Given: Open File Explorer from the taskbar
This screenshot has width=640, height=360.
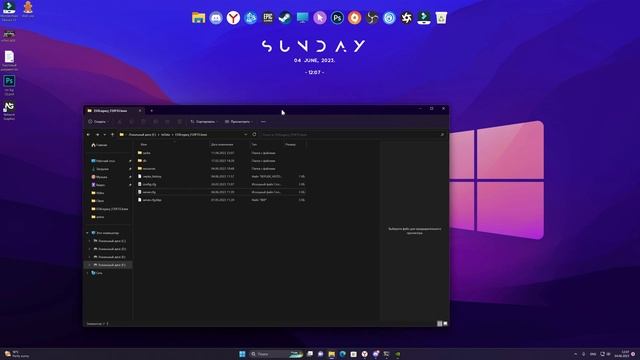Looking at the screenshot, I should 331,354.
